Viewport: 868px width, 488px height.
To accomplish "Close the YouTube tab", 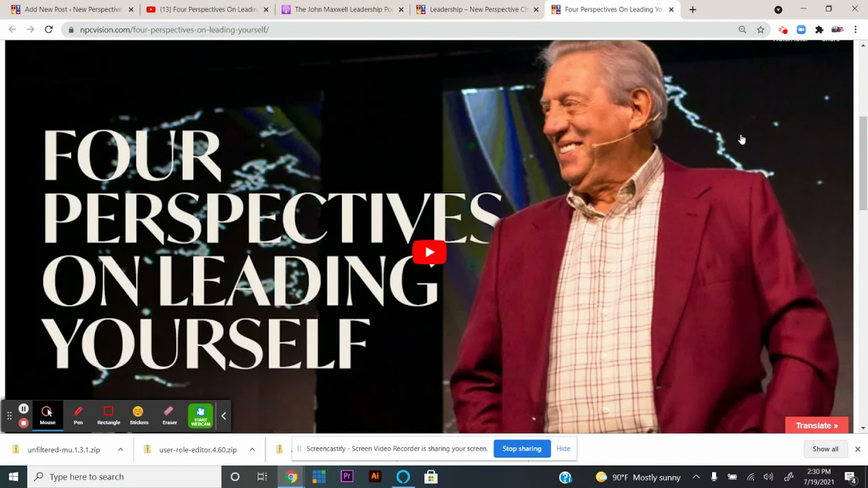I will 266,9.
